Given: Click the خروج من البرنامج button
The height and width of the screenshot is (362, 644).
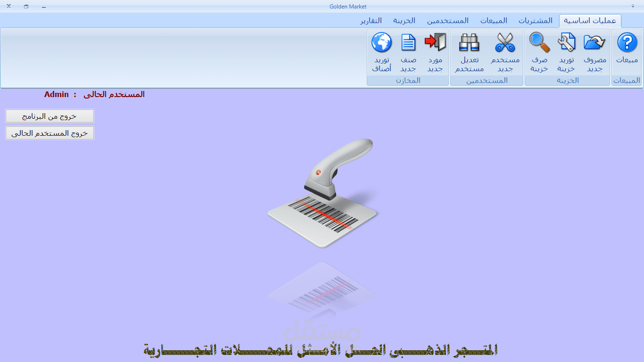Looking at the screenshot, I should click(50, 116).
